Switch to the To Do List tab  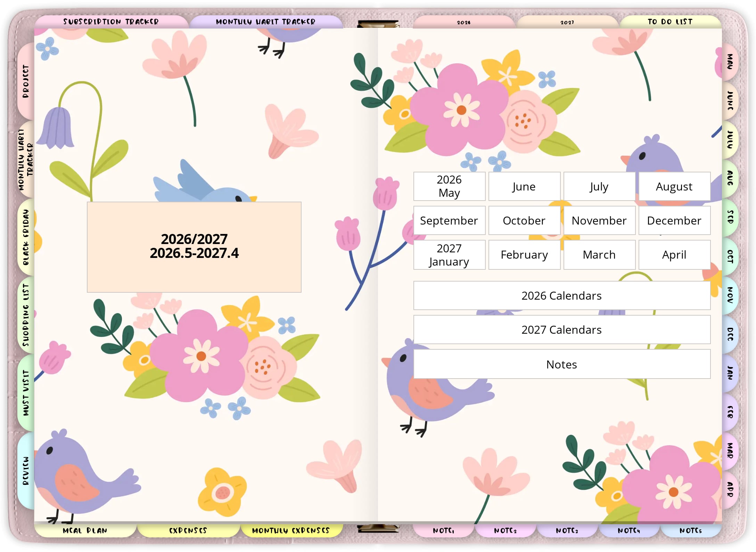point(669,22)
